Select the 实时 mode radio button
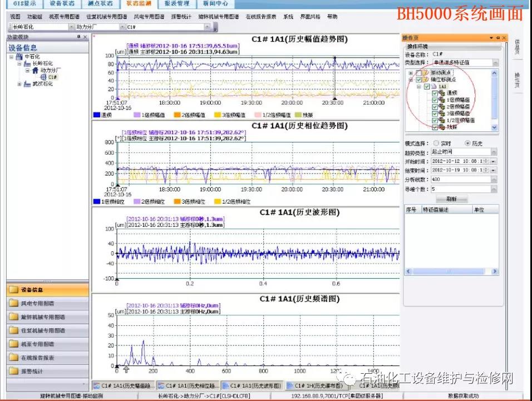Screen dimensions: 532x401 [436, 143]
